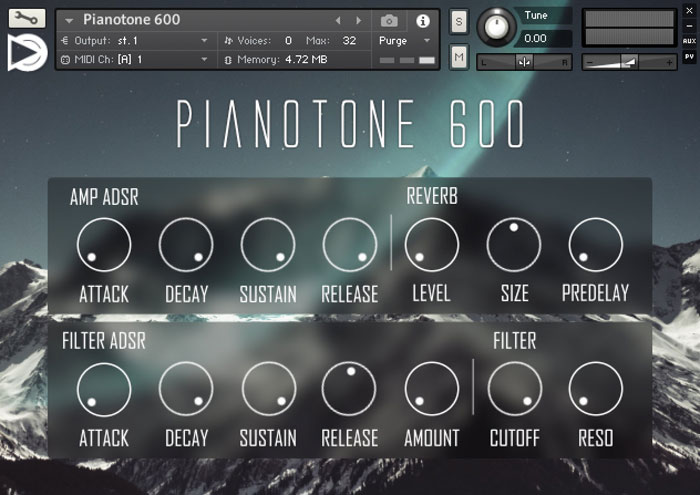Click the CUTOFF label text
This screenshot has height=495, width=700.
pos(515,438)
